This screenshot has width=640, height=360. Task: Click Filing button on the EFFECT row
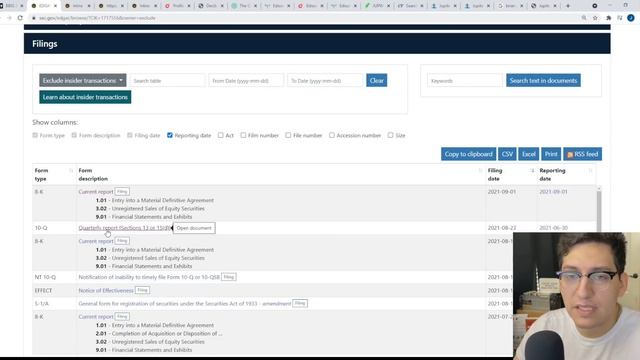pos(142,290)
